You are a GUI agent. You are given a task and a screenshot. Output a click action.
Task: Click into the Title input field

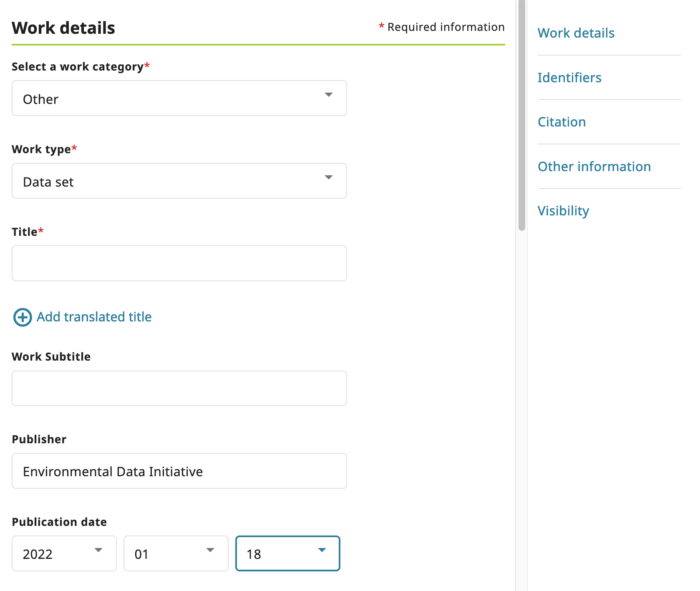pyautogui.click(x=179, y=263)
